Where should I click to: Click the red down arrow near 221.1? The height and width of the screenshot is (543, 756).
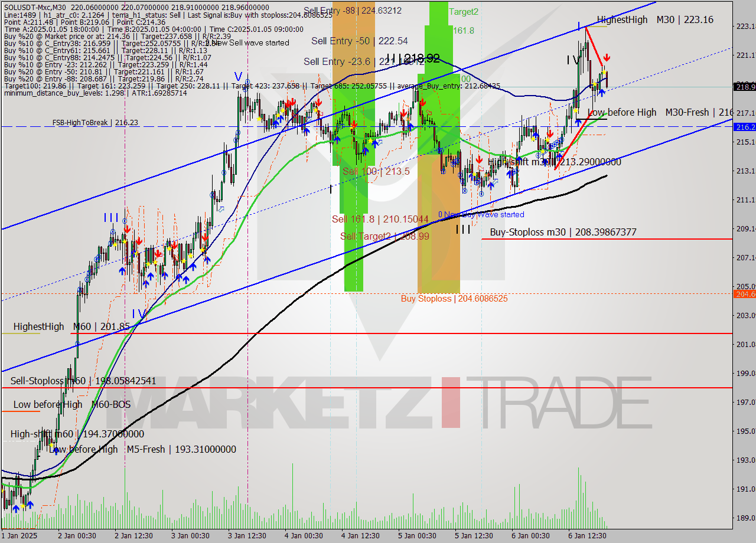[607, 58]
